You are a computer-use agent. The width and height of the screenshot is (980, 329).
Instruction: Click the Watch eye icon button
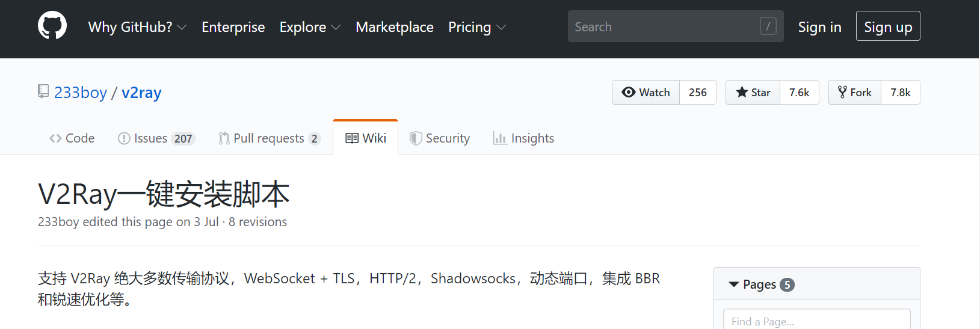click(646, 93)
